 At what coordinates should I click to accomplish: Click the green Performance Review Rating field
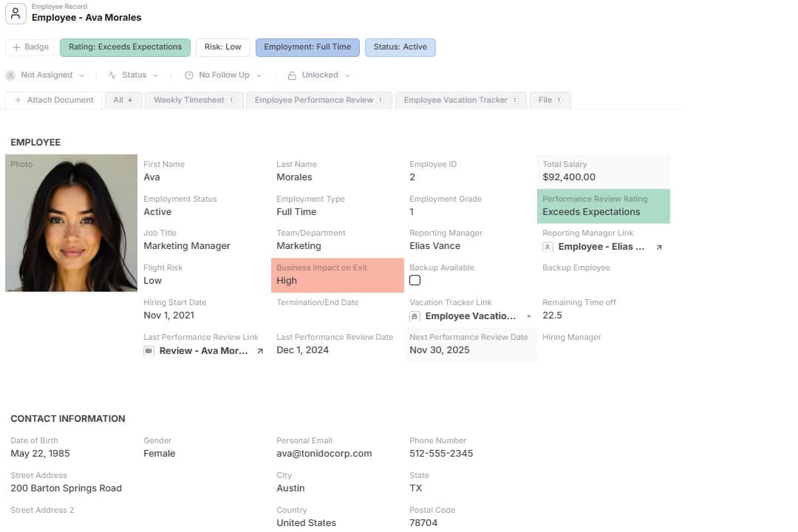point(604,206)
